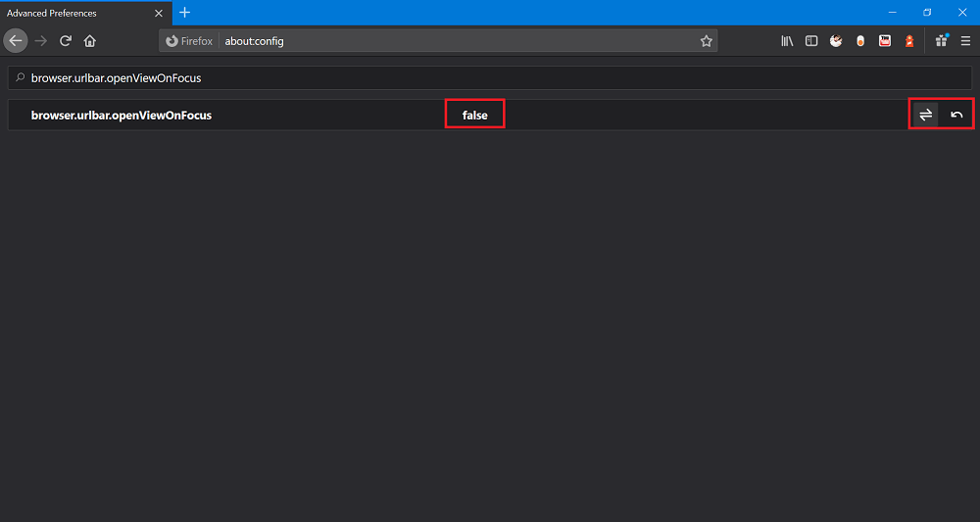
Task: Open the orange figure extension icon
Action: point(909,41)
